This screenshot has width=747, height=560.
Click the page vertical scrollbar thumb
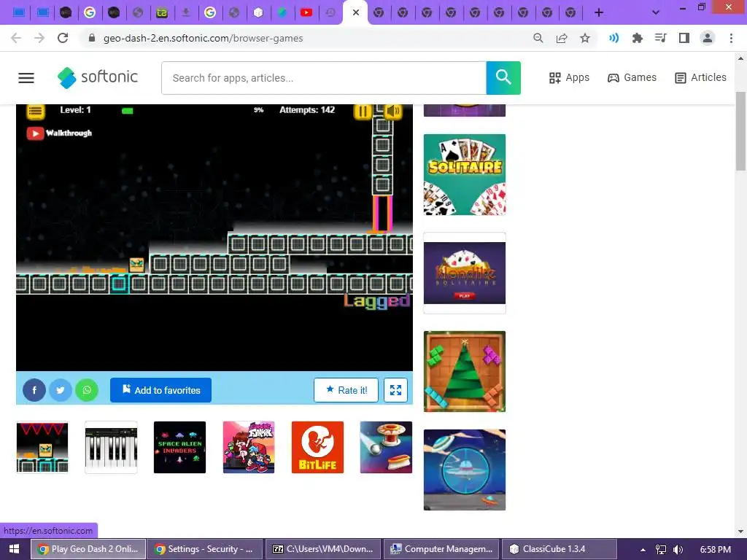pyautogui.click(x=740, y=131)
